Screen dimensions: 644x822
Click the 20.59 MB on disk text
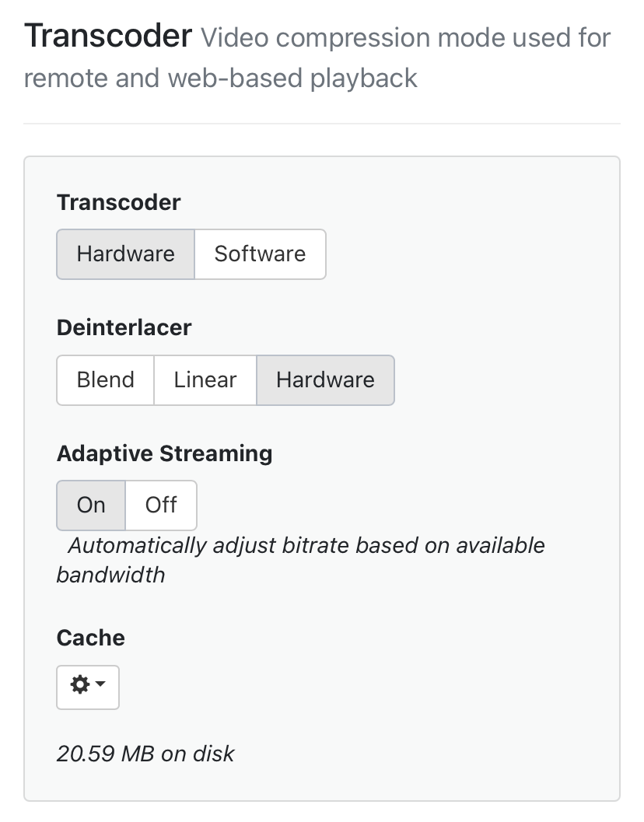tap(145, 754)
